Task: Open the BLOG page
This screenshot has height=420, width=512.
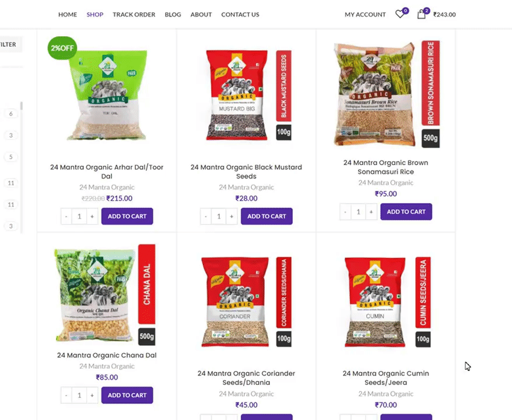Action: tap(173, 15)
